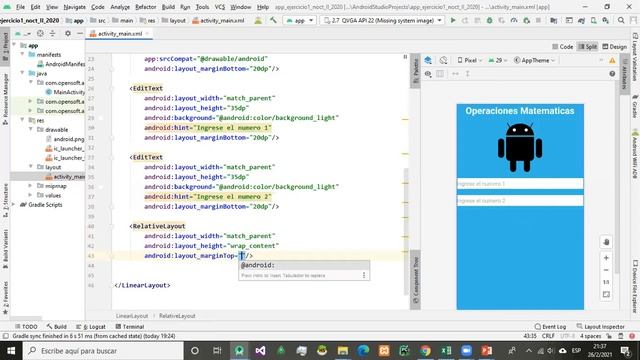Open the Pixel device preview dropdown
Image resolution: width=640 pixels, height=360 pixels.
coord(469,60)
